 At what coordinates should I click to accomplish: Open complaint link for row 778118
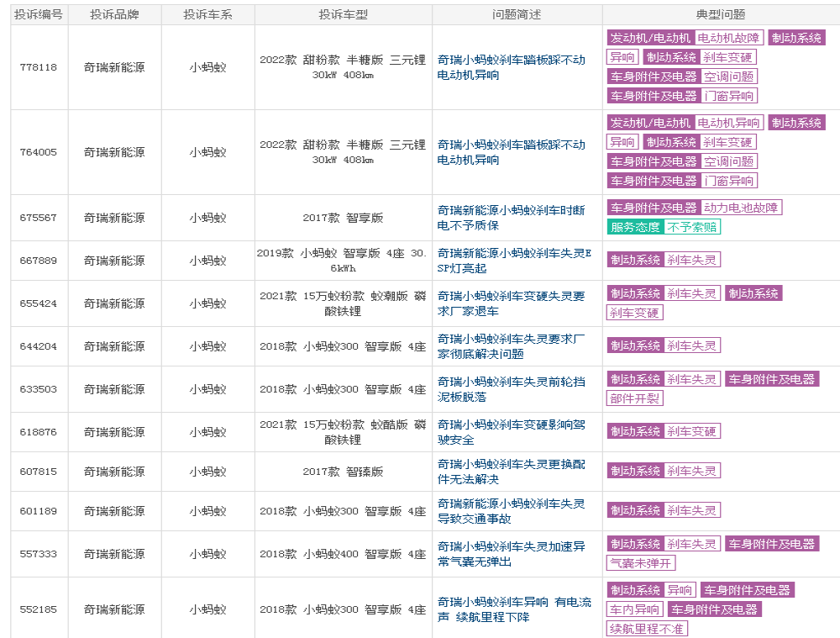click(511, 67)
